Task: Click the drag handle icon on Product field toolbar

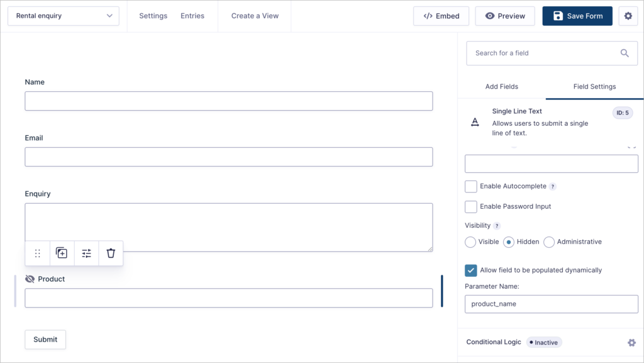Action: (37, 254)
